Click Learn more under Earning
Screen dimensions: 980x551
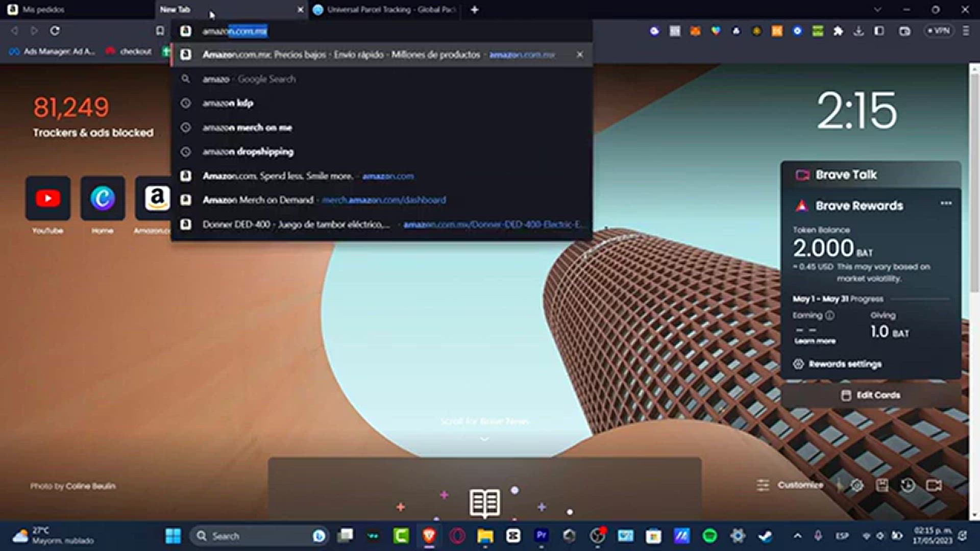[x=815, y=341]
